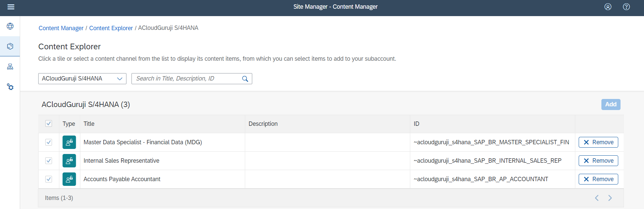Select the Content Manager cube sidebar icon
644x209 pixels.
(x=10, y=46)
